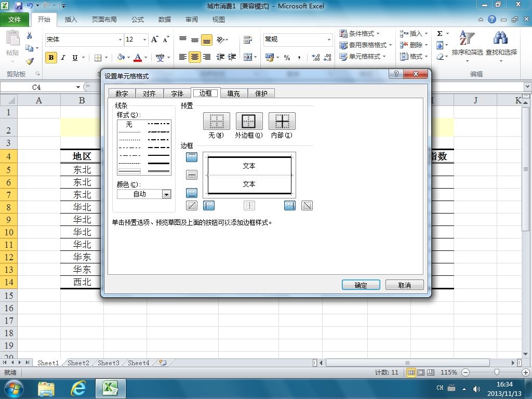Select the thickest solid line style

click(x=159, y=163)
